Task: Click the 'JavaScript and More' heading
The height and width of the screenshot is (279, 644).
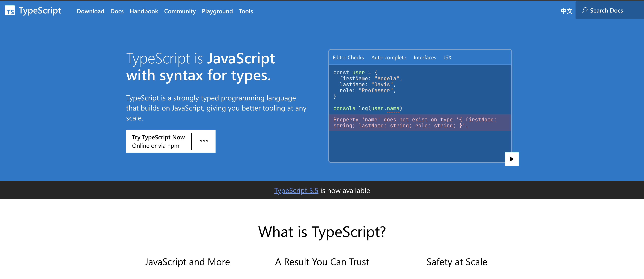Action: click(x=187, y=262)
